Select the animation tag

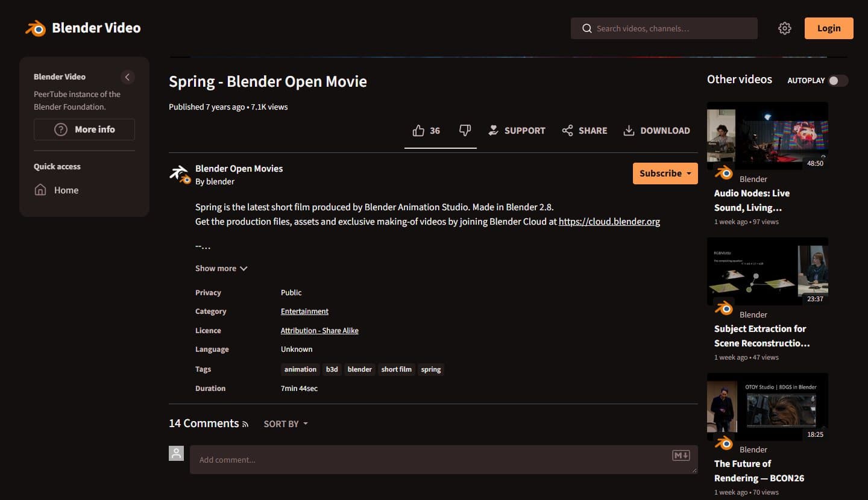(x=300, y=369)
